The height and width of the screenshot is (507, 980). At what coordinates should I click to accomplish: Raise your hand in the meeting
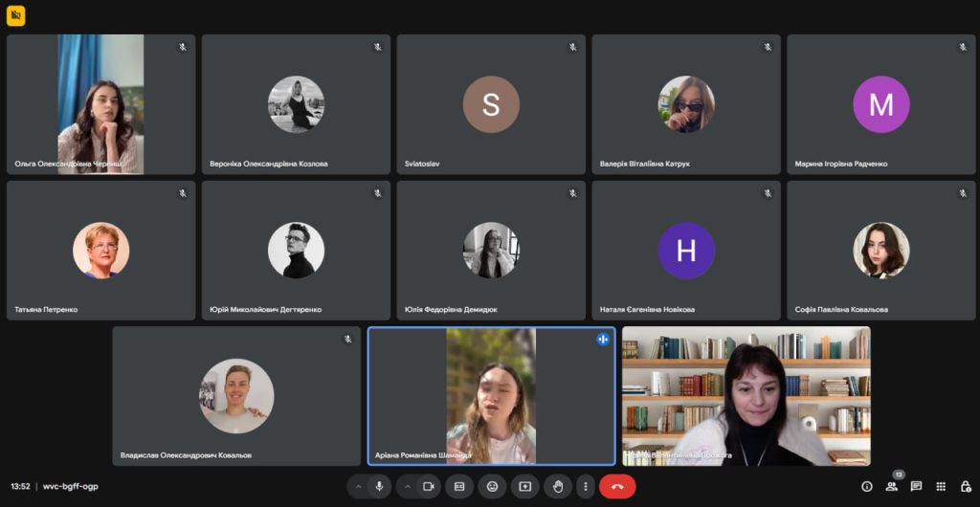pyautogui.click(x=557, y=486)
